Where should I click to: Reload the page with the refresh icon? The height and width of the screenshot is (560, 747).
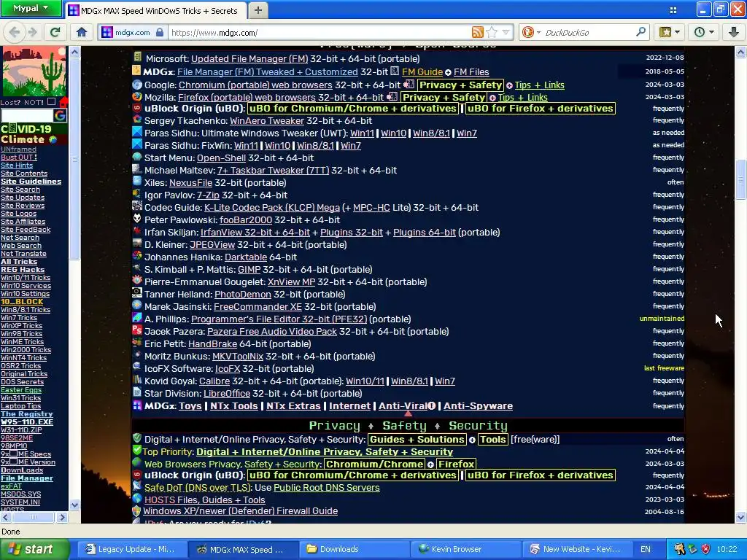55,32
